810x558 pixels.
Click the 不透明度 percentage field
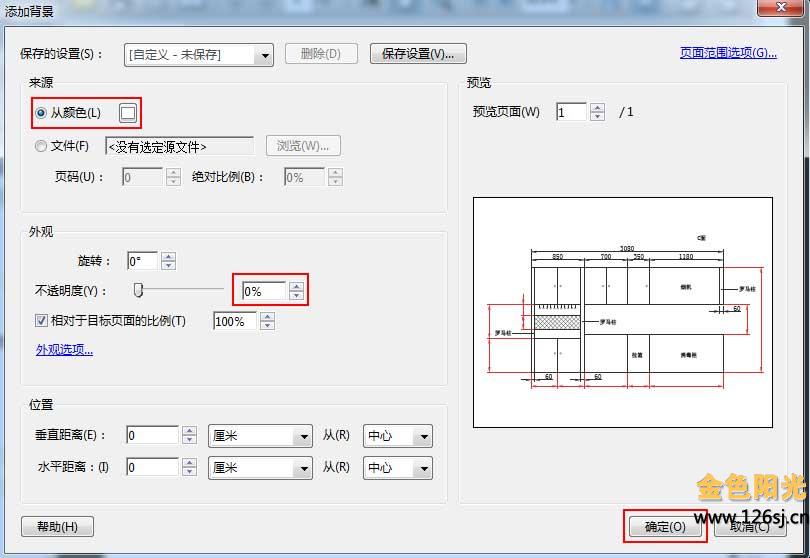(x=264, y=291)
